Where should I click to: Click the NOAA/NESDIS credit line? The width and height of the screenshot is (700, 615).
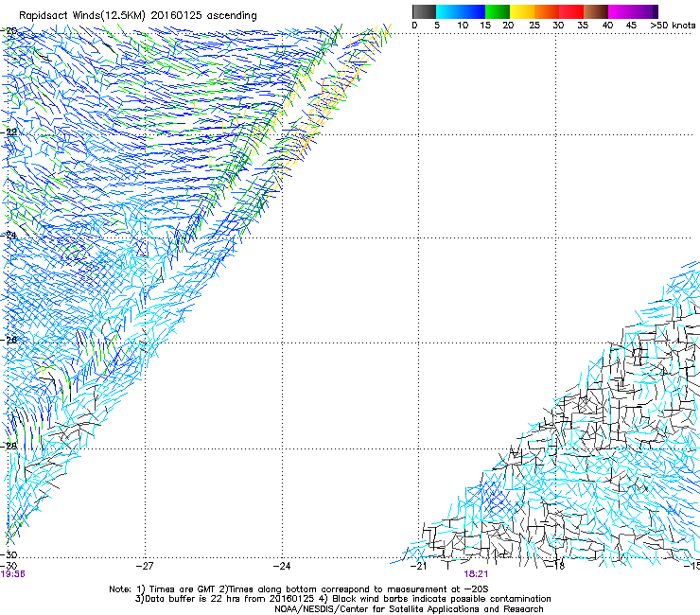click(x=409, y=609)
